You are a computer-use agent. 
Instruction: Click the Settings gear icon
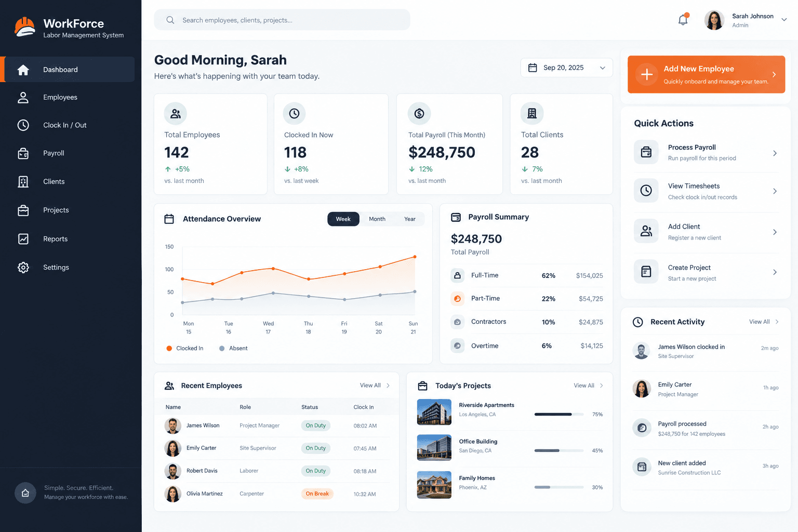23,268
